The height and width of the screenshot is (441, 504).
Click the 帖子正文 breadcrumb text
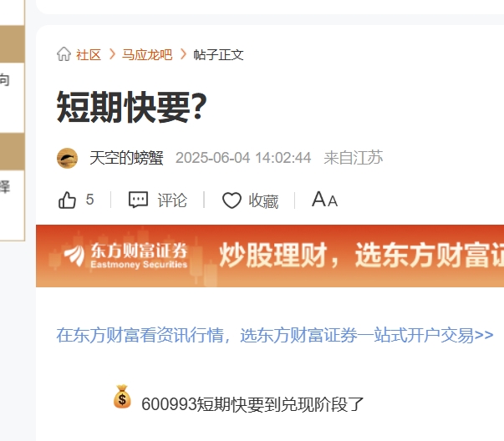(x=218, y=55)
